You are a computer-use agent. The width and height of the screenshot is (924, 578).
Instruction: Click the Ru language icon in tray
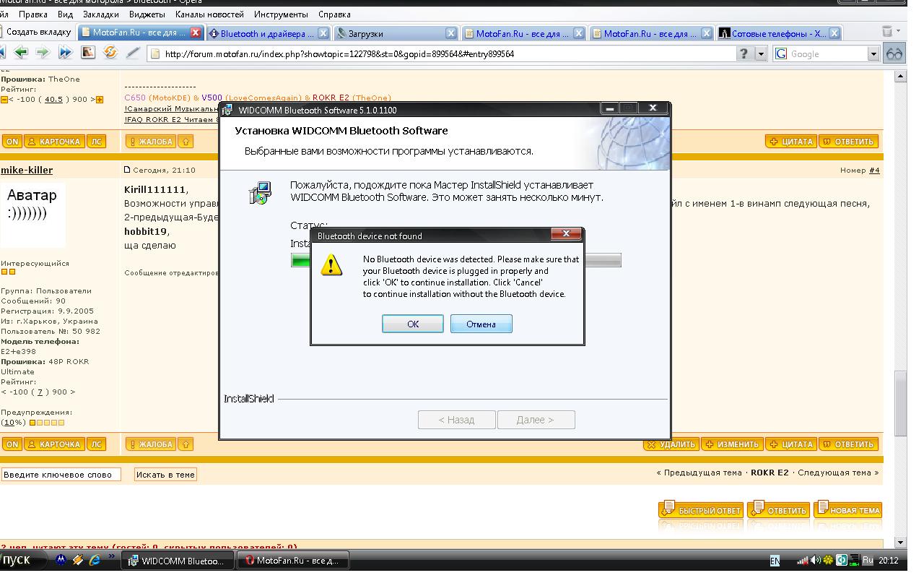(x=867, y=560)
